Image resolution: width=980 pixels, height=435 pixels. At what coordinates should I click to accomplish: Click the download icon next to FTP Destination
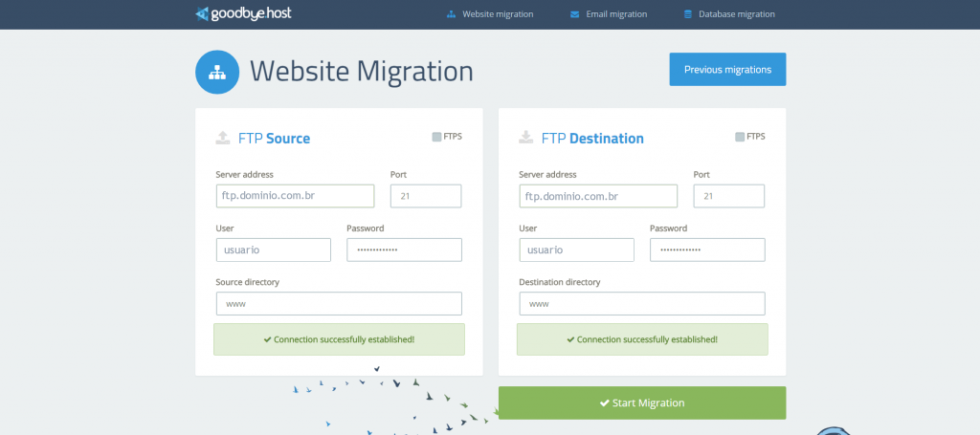[x=525, y=138]
